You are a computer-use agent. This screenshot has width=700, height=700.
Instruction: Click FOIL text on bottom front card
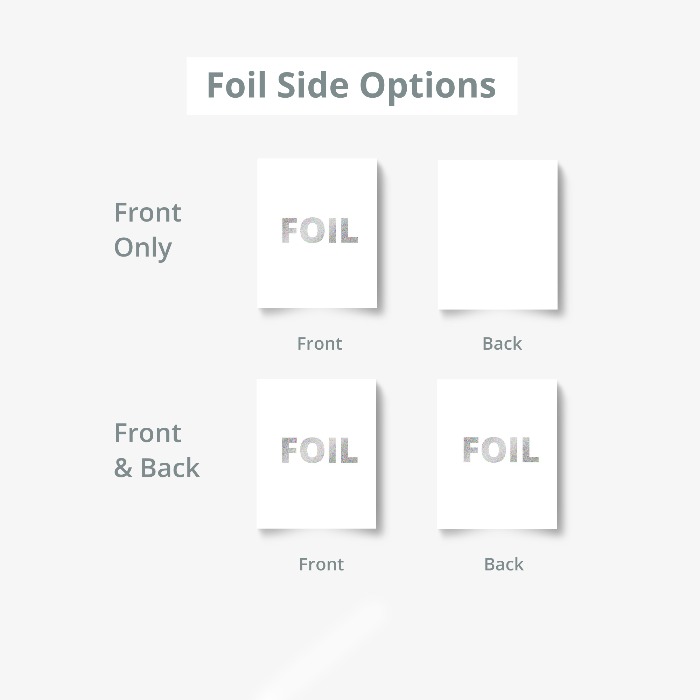[x=320, y=450]
